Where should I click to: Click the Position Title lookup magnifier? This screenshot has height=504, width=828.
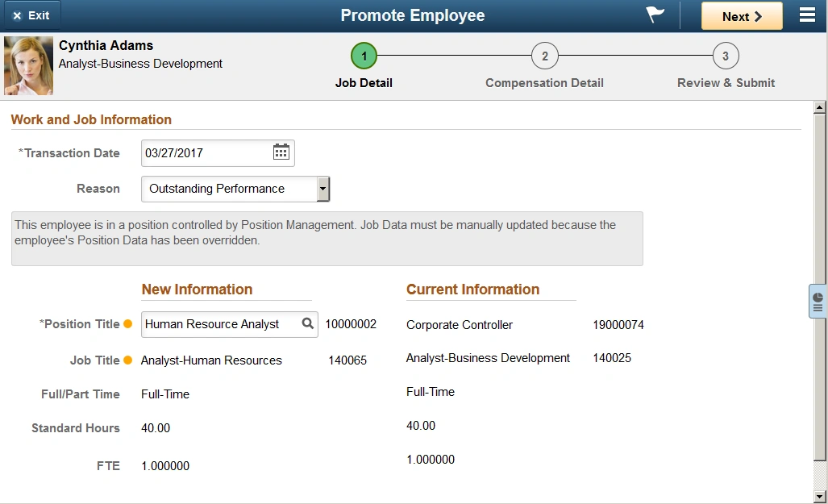pos(307,323)
